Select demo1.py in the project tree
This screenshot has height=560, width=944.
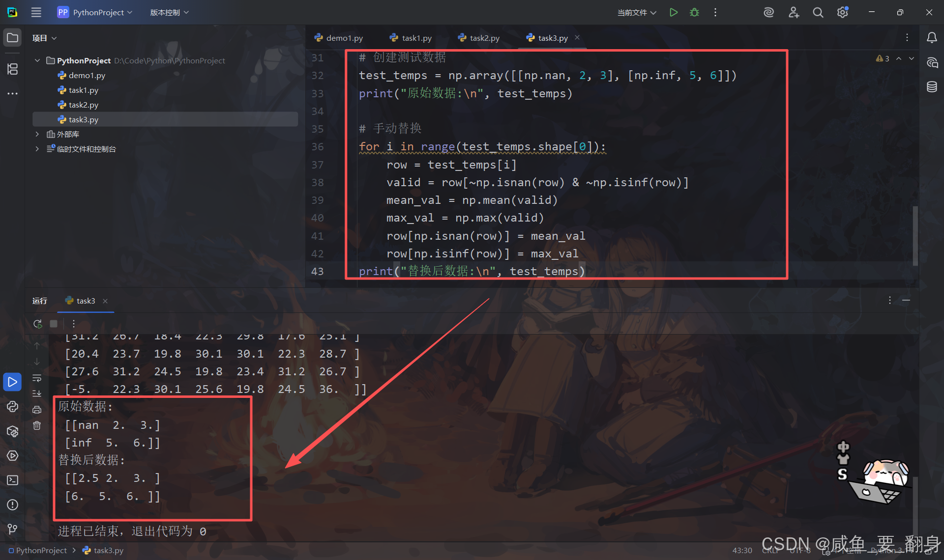click(x=87, y=75)
